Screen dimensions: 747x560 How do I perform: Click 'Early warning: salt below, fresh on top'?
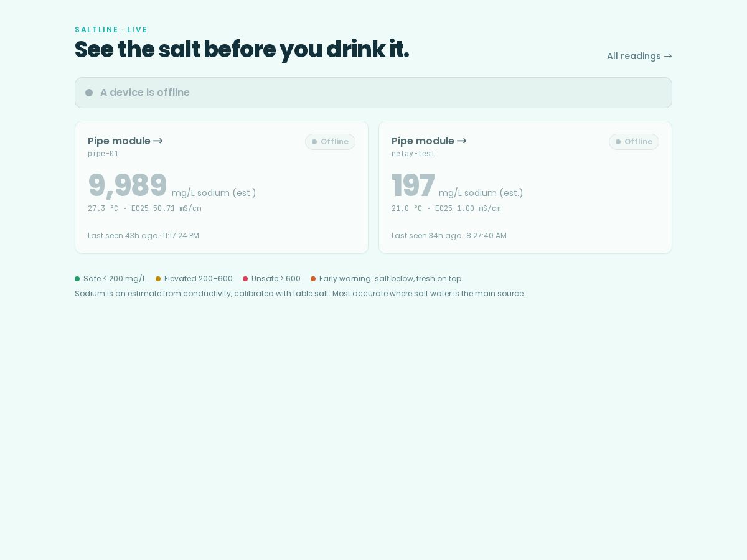[x=390, y=279]
